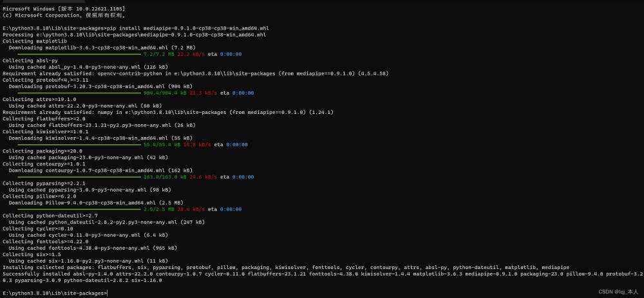Select Downloading Pillow-9.4.0 wheel line
Viewport: 644px width, 298px height.
click(x=97, y=203)
